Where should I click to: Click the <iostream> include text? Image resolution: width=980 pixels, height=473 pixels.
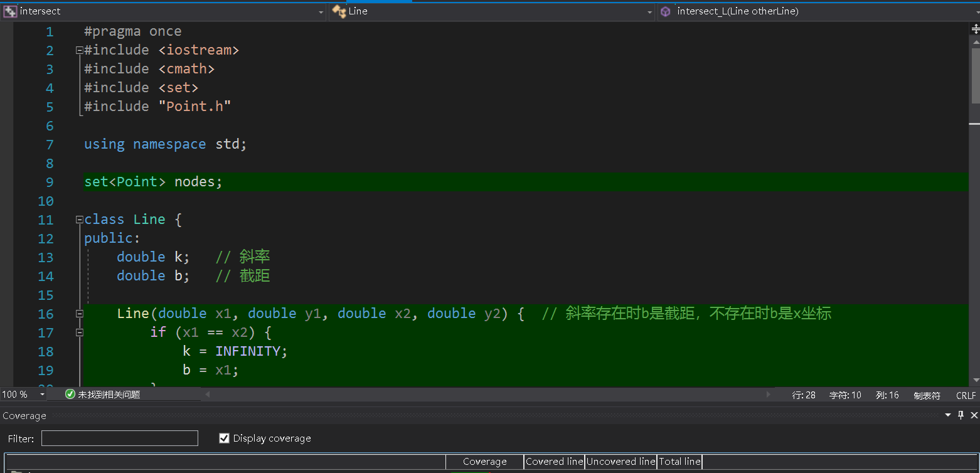click(x=199, y=50)
